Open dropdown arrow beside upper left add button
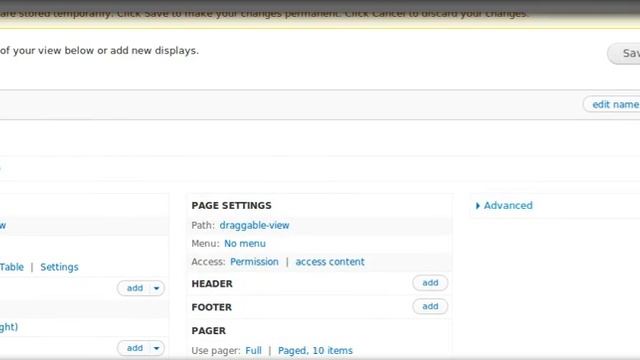Viewport: 640px width, 360px height. pos(156,288)
